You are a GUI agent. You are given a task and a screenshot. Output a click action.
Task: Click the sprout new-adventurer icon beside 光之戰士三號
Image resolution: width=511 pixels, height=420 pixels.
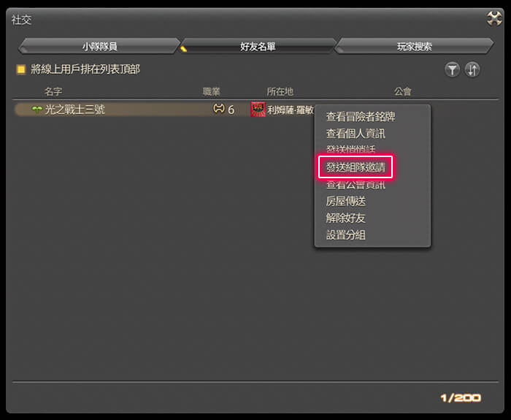36,110
